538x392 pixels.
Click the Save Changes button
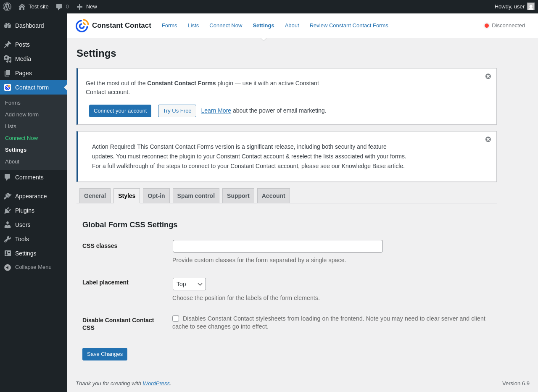(x=105, y=354)
